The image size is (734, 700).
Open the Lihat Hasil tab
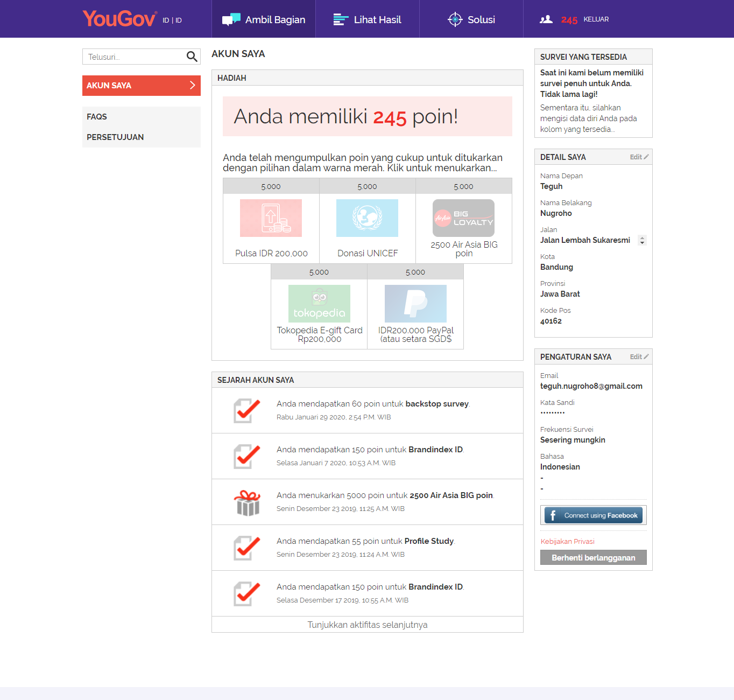[x=368, y=19]
